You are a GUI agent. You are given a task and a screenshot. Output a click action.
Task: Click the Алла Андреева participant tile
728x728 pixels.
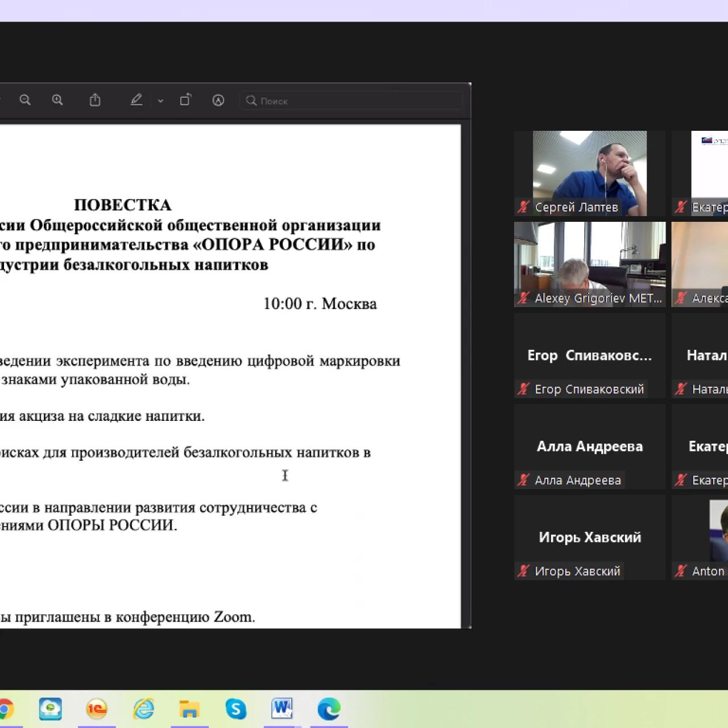click(590, 446)
